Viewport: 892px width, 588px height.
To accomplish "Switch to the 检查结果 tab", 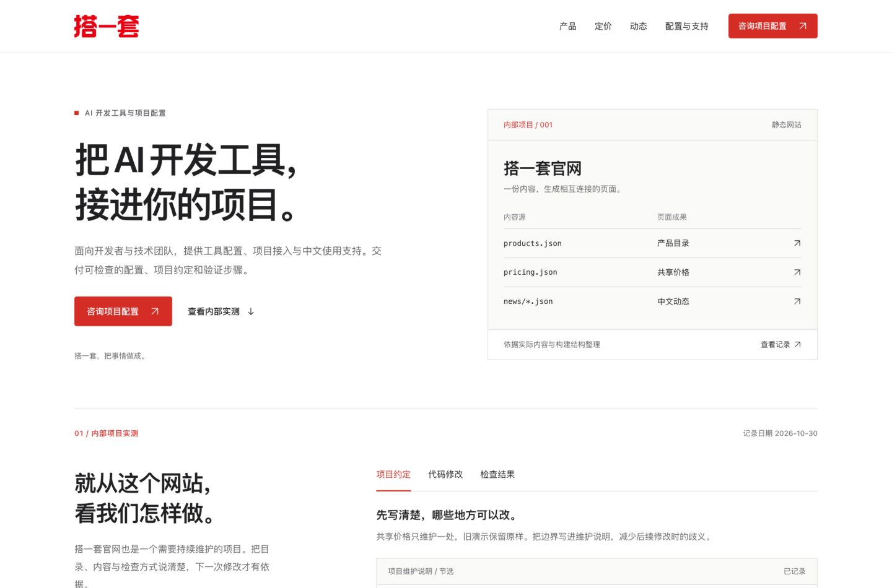I will pos(497,475).
